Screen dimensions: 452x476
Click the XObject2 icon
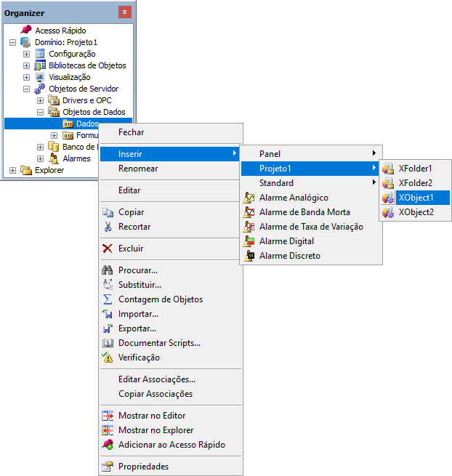(x=388, y=212)
